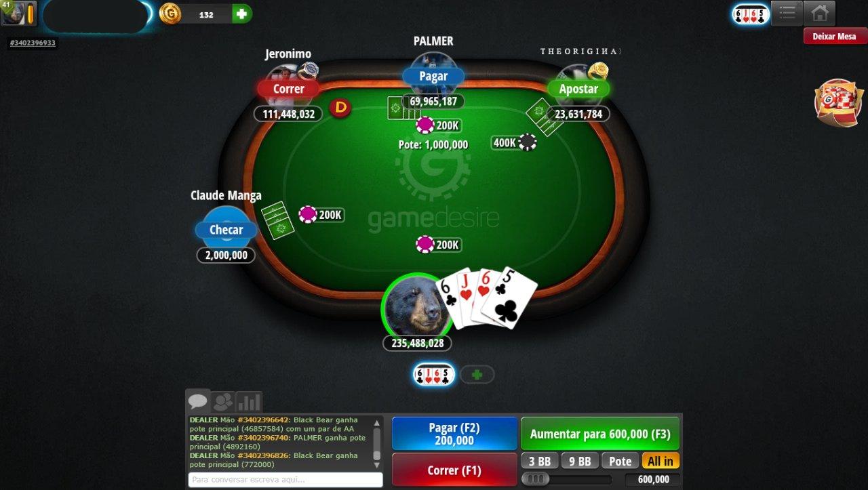Viewport: 868px width, 490px height.
Task: Click the chat message input field
Action: [285, 479]
